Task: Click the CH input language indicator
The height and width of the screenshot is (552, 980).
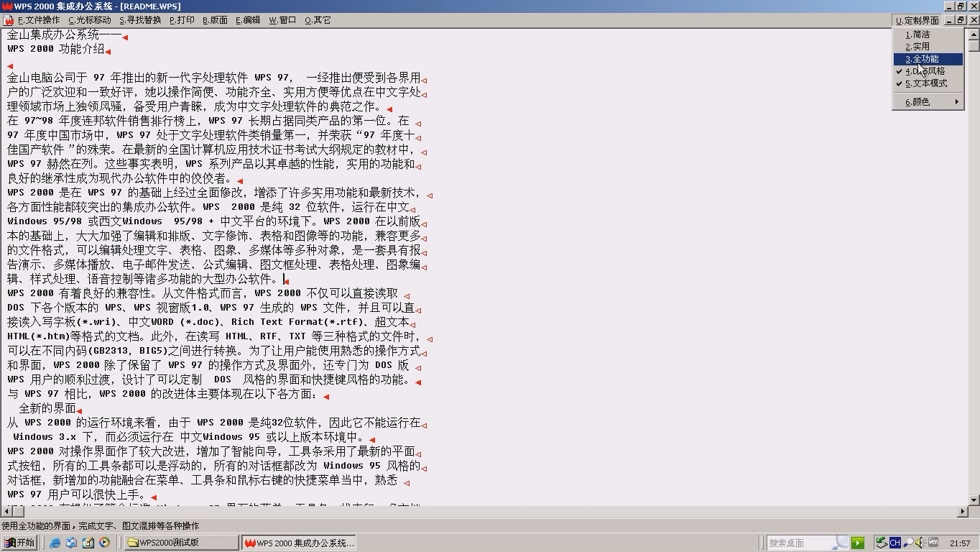Action: (x=895, y=543)
